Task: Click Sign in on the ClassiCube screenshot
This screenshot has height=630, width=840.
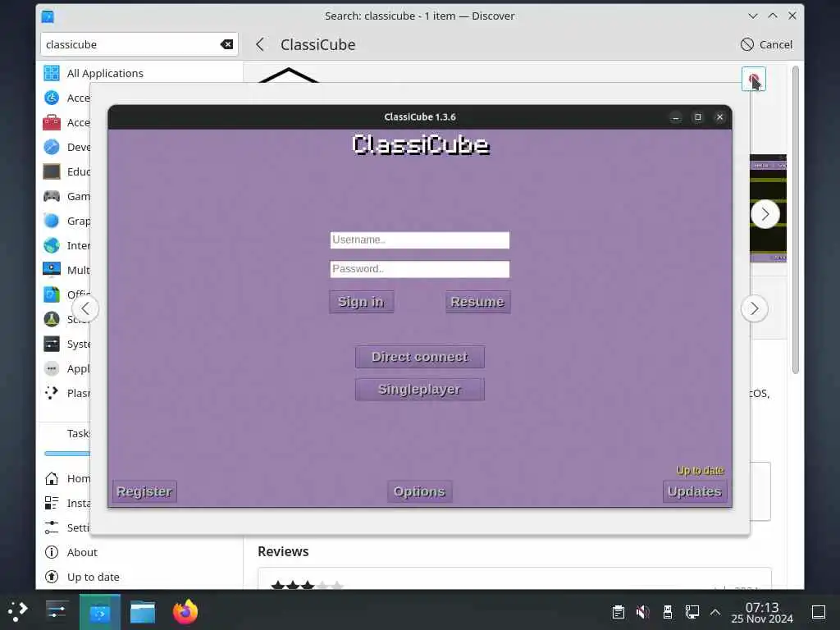Action: tap(361, 302)
